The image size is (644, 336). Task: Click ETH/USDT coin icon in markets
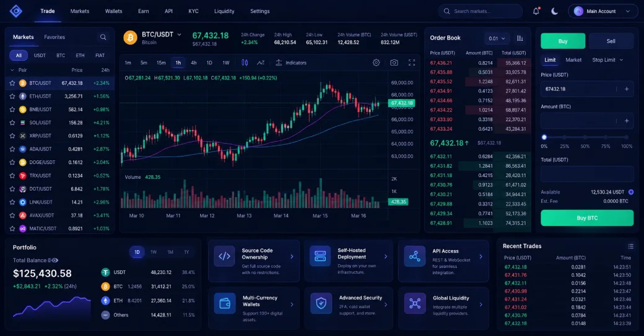(x=22, y=96)
